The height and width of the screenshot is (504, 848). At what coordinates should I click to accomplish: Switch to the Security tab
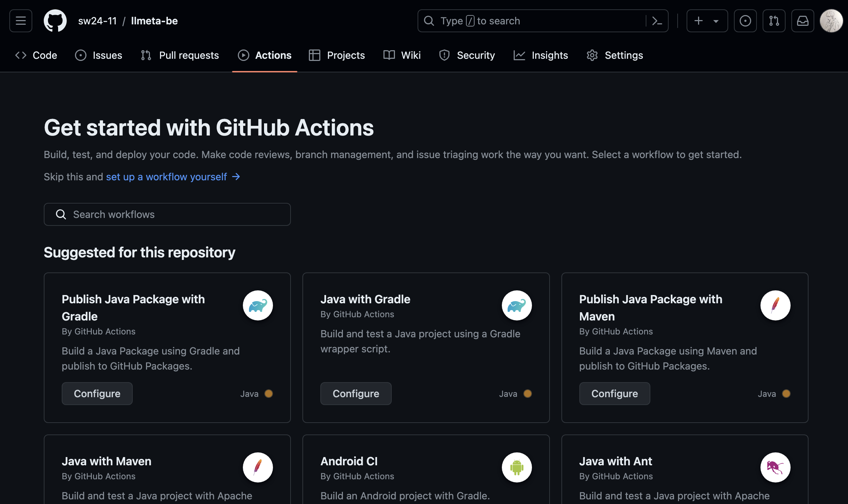pyautogui.click(x=467, y=55)
